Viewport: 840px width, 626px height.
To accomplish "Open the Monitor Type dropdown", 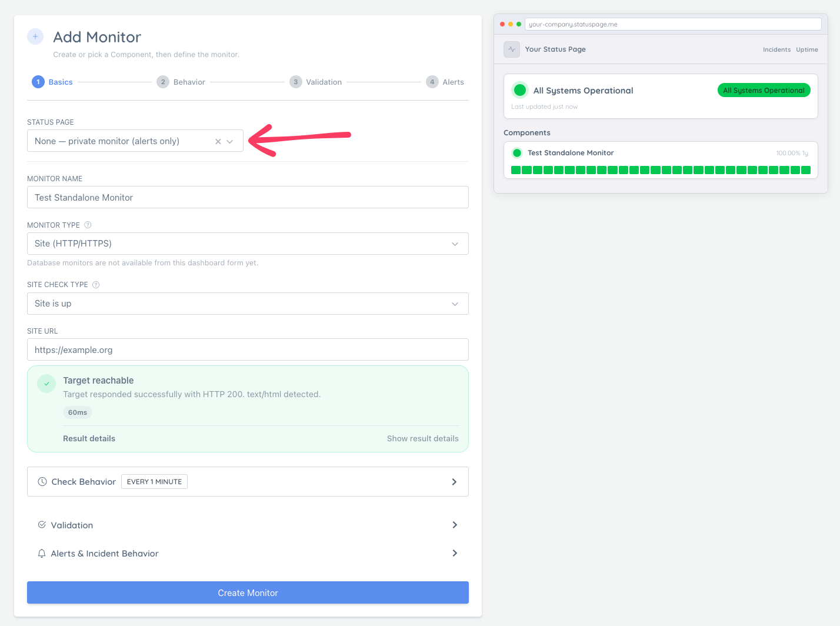I will coord(248,244).
